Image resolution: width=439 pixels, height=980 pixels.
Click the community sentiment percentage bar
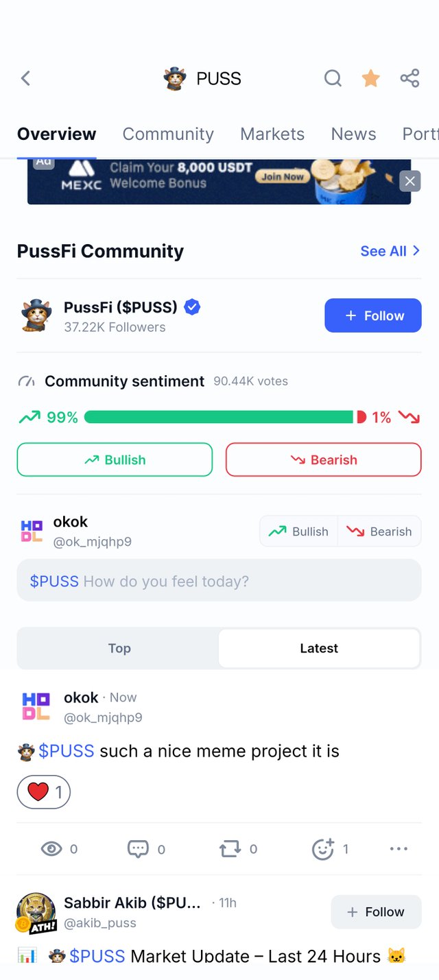click(x=225, y=417)
